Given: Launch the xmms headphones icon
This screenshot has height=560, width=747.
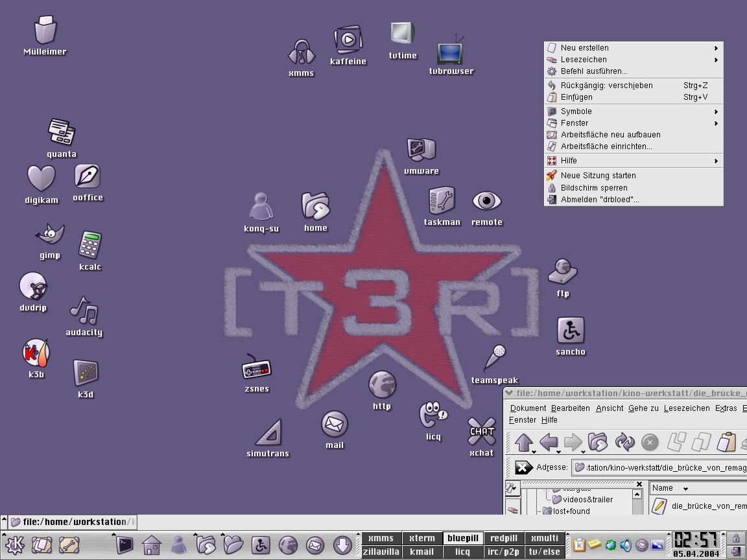Looking at the screenshot, I should click(x=301, y=53).
